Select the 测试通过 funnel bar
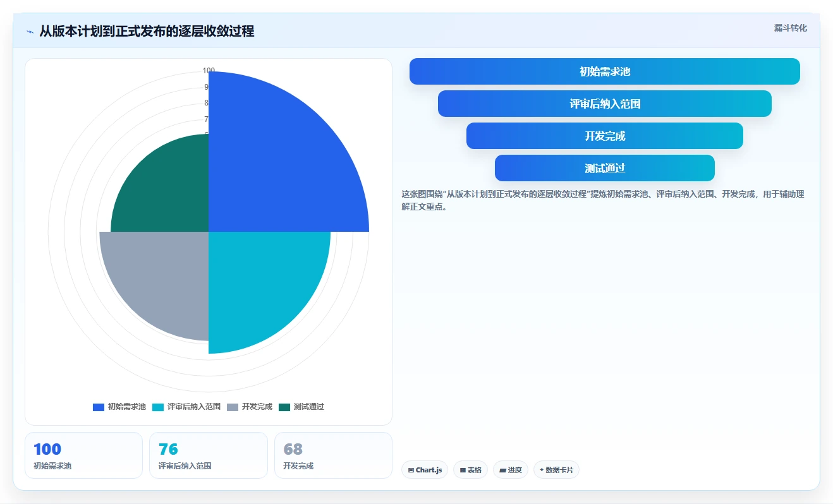 (x=604, y=168)
